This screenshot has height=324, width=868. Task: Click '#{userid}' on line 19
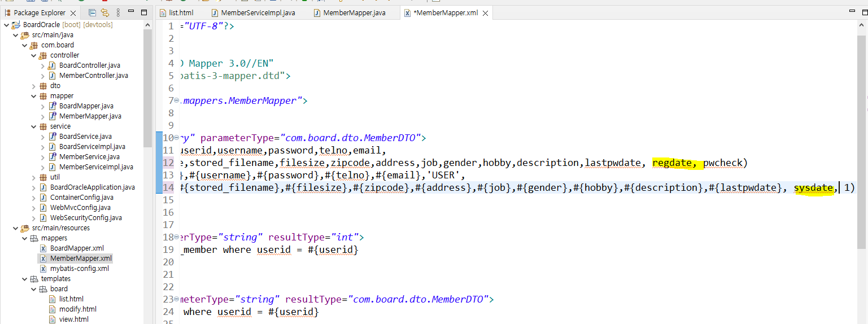pos(333,249)
